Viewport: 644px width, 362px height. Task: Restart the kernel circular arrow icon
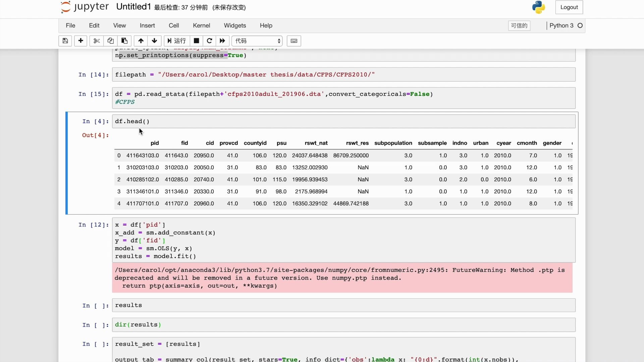pyautogui.click(x=209, y=41)
